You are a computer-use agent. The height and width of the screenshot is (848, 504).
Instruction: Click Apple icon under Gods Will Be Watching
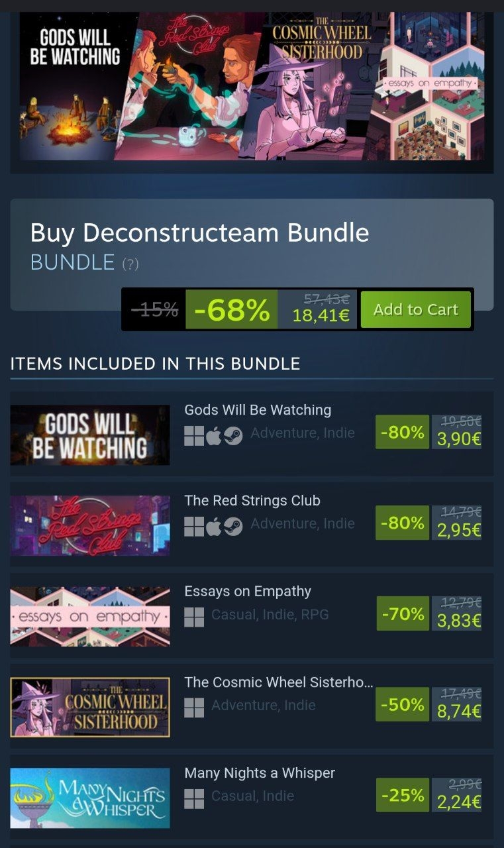(213, 436)
